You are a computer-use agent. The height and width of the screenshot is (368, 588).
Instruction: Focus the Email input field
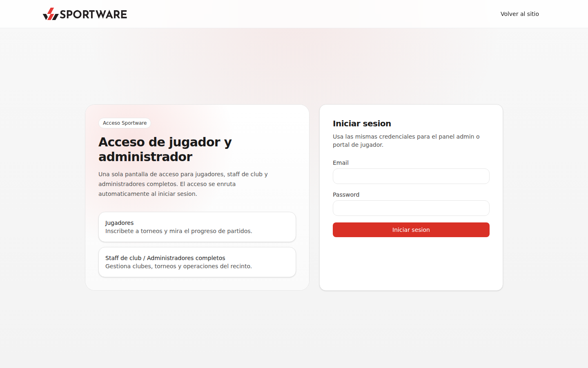pyautogui.click(x=411, y=176)
